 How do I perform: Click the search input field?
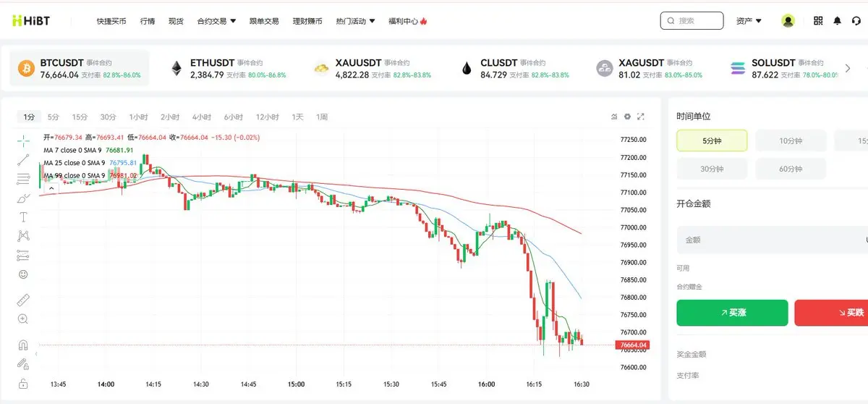(x=692, y=21)
